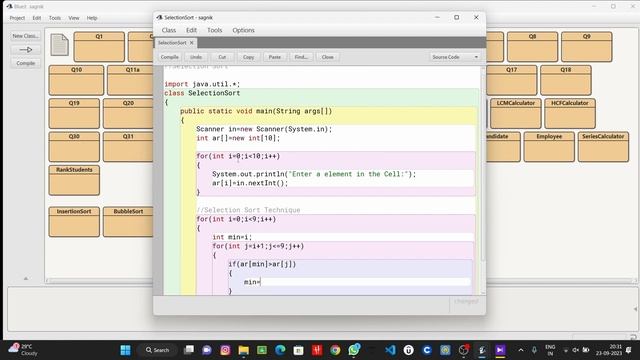Select the Q31 class box
640x360 pixels.
coord(128,147)
